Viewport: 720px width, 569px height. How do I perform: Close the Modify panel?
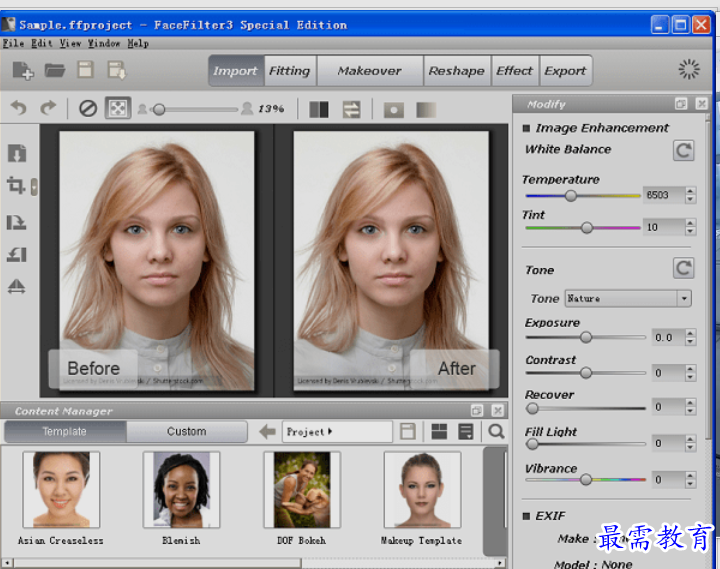click(701, 104)
